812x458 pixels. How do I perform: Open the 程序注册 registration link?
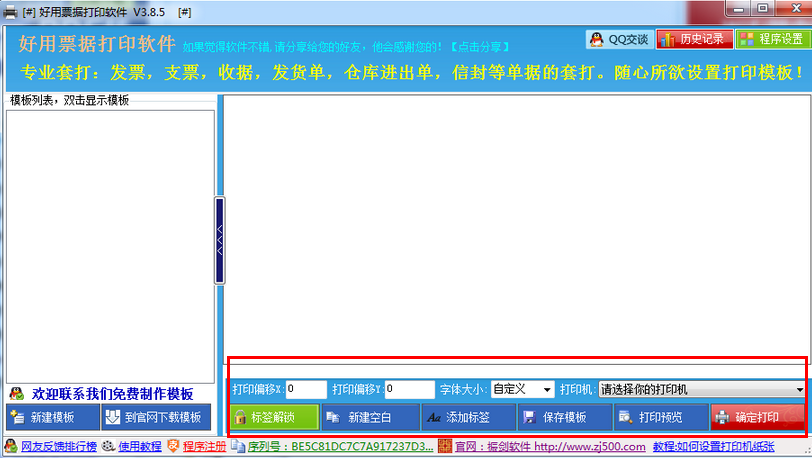pyautogui.click(x=204, y=447)
